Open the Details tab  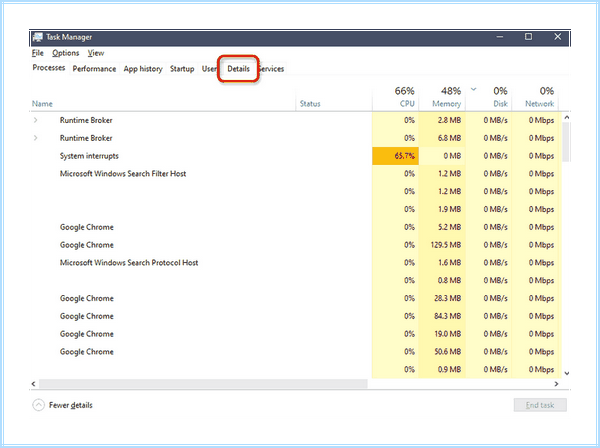[238, 69]
